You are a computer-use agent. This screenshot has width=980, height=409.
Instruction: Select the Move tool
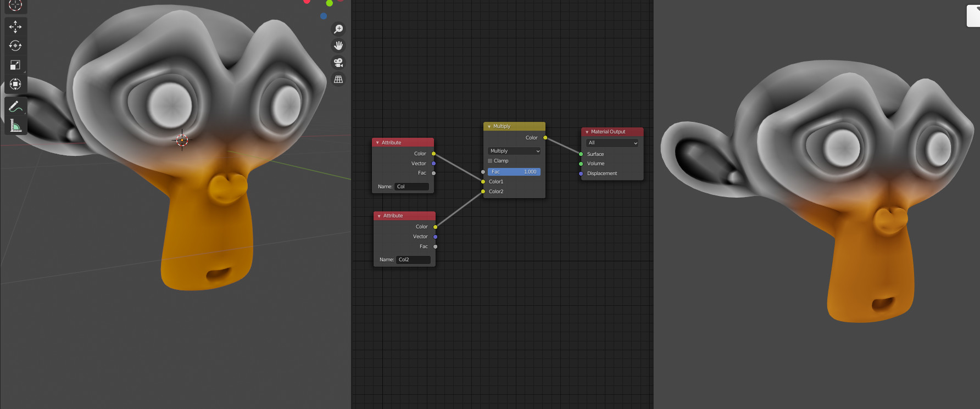[x=15, y=26]
